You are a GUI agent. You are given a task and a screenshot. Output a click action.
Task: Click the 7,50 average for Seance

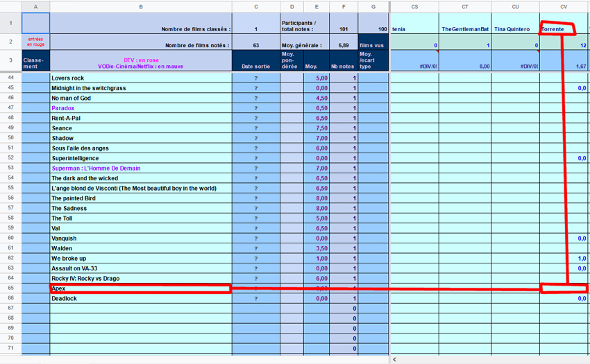(x=317, y=128)
